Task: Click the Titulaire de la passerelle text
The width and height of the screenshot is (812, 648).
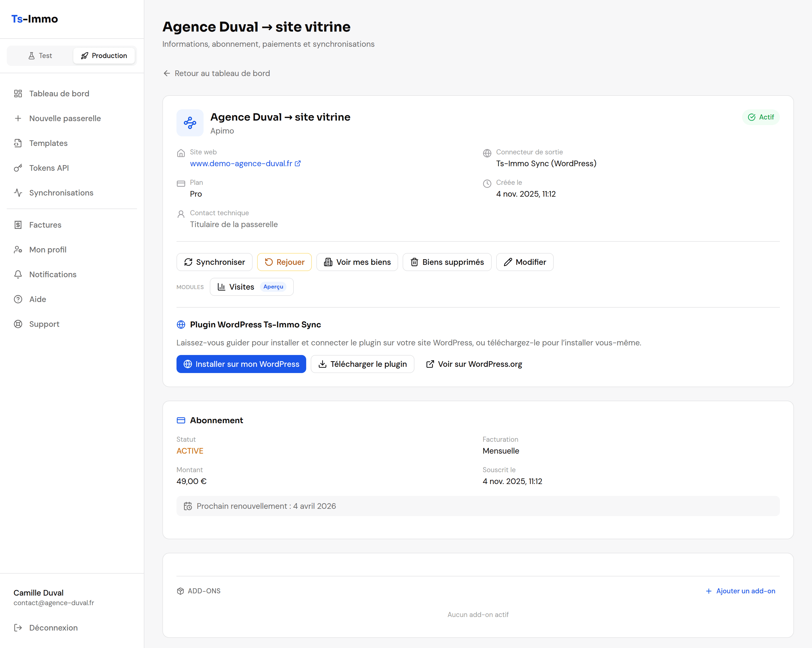Action: tap(234, 224)
